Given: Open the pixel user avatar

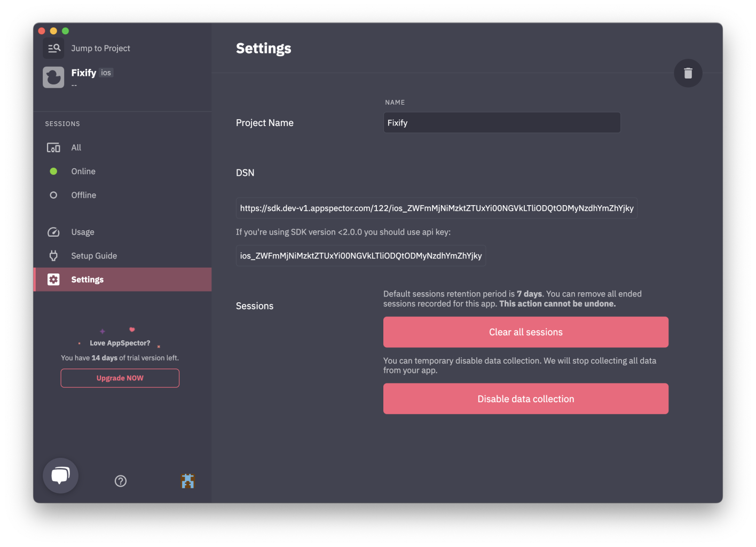Looking at the screenshot, I should click(188, 481).
